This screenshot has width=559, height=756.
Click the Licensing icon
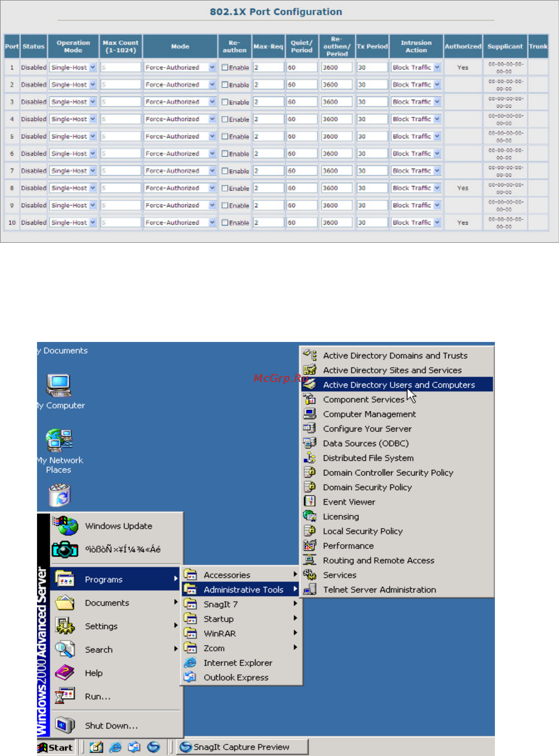pyautogui.click(x=309, y=516)
